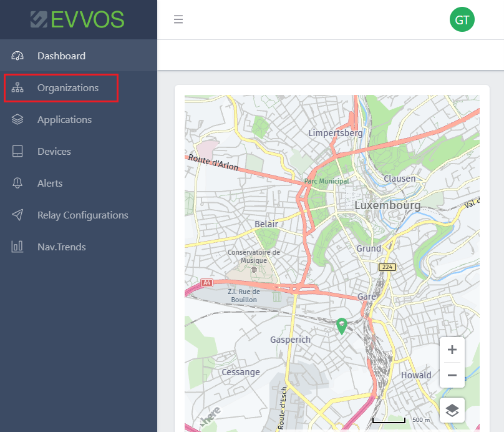Zoom in on the map
The height and width of the screenshot is (432, 504).
(452, 350)
